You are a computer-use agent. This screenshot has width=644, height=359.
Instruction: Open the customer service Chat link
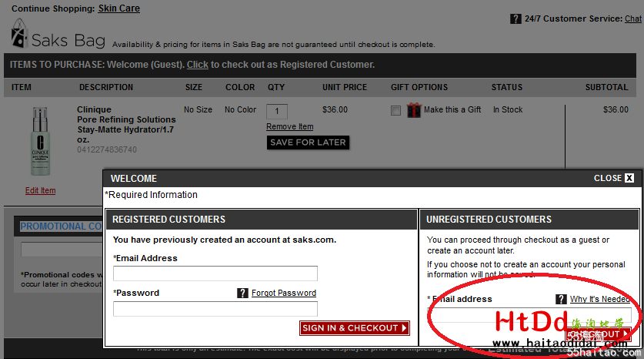(x=633, y=19)
